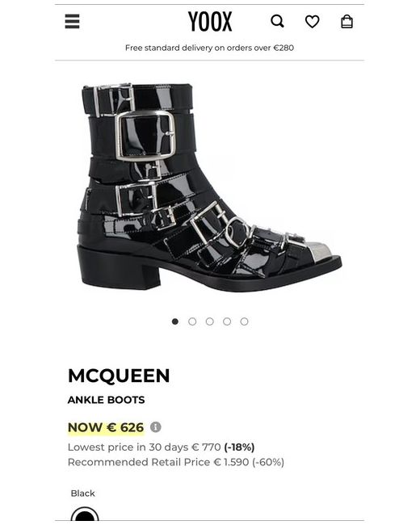Open the search magnifier icon

pyautogui.click(x=277, y=22)
